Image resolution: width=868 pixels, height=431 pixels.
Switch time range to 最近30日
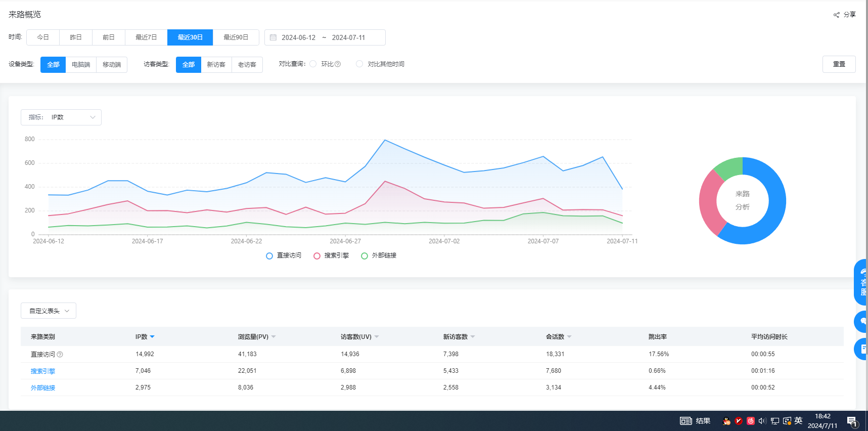(190, 37)
